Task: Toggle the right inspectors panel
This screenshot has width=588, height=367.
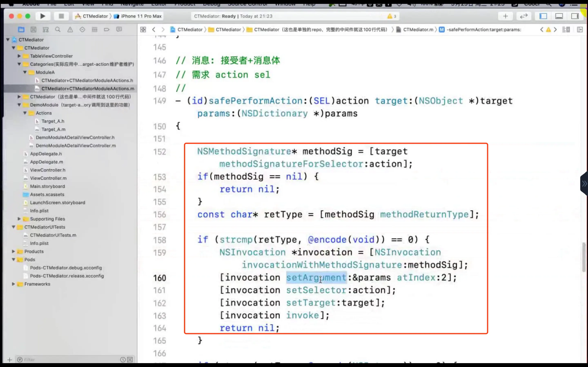Action: tap(575, 16)
